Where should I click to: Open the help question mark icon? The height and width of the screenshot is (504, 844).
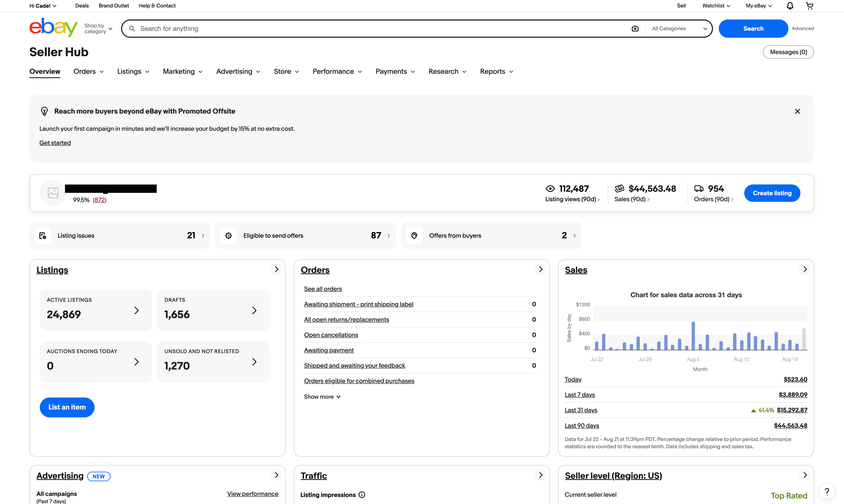[x=827, y=491]
